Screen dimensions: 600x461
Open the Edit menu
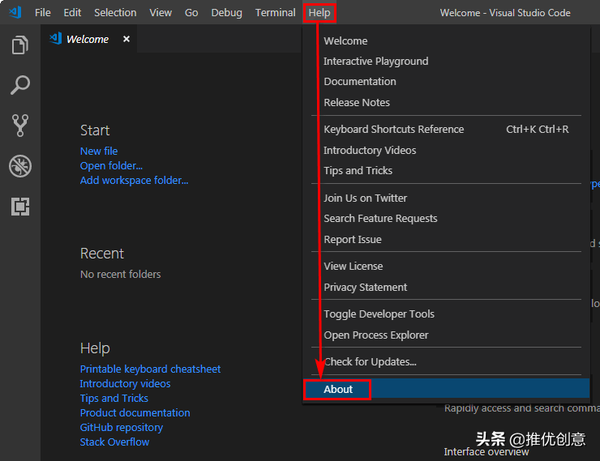click(72, 13)
